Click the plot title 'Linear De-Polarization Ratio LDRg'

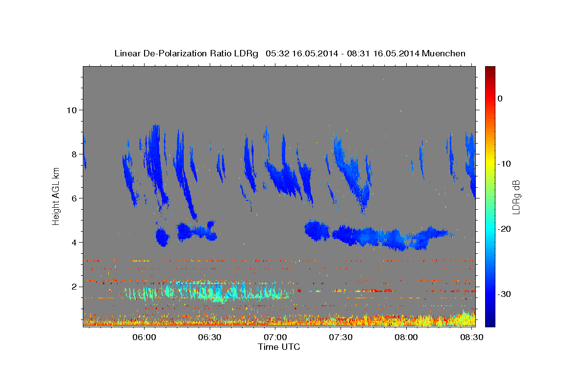(186, 53)
